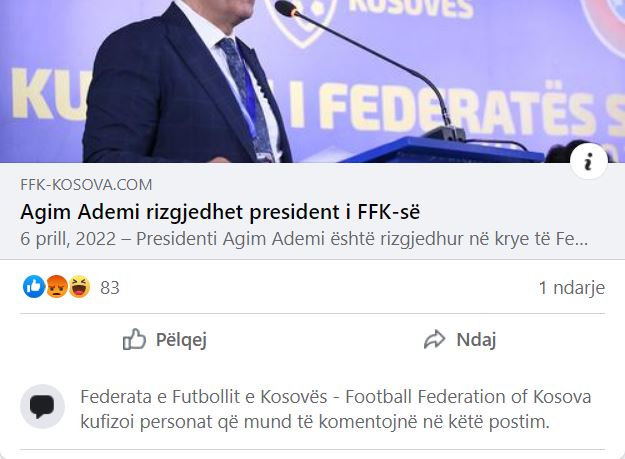The height and width of the screenshot is (459, 625).
Task: Click the blue Like reaction emoji
Action: 34,287
